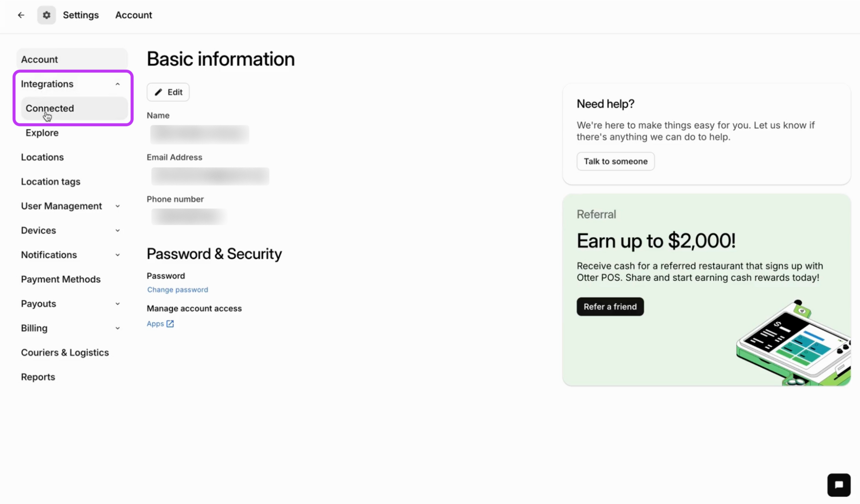This screenshot has height=504, width=860.
Task: Expand the Notifications section
Action: (118, 255)
